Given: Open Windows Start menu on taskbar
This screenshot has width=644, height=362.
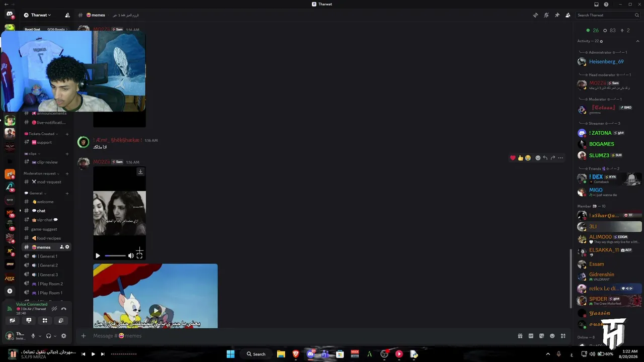Looking at the screenshot, I should tap(230, 354).
